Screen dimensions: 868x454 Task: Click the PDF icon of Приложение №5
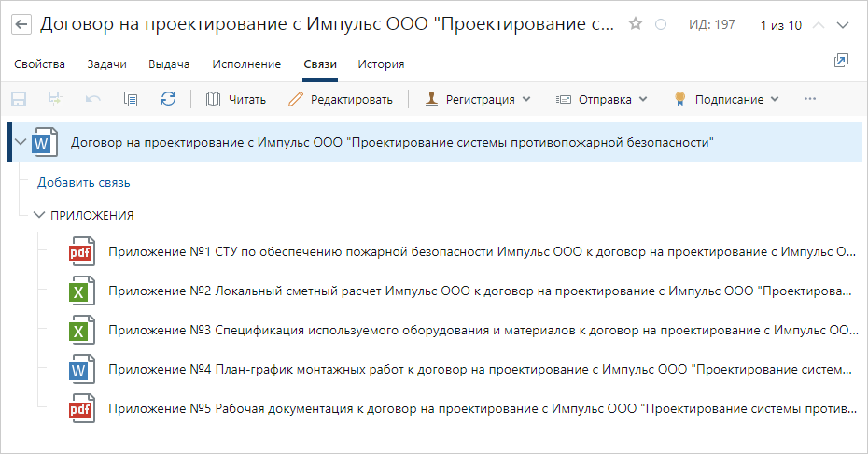click(x=83, y=409)
